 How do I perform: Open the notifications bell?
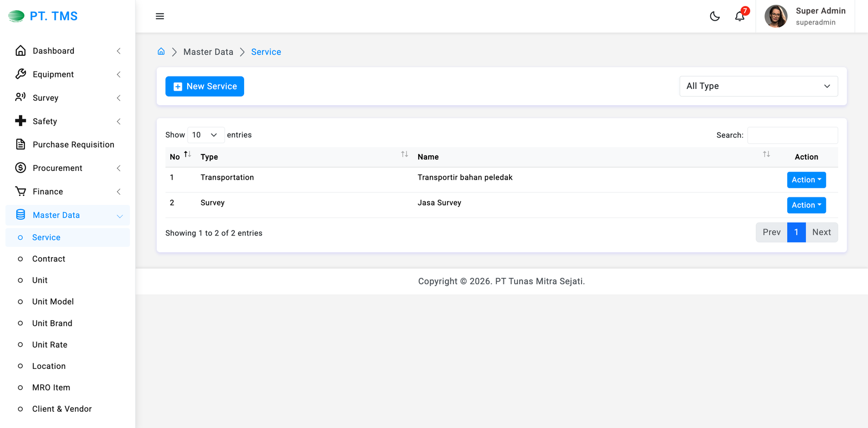click(739, 16)
